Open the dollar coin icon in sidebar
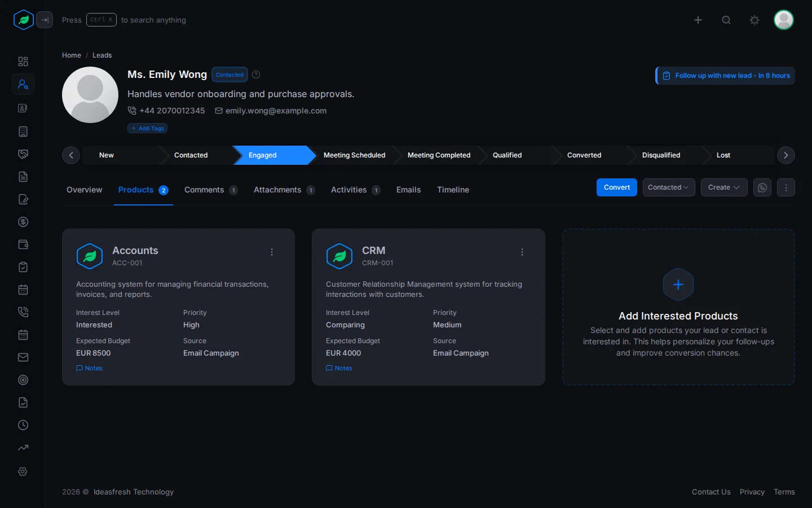812x508 pixels. pyautogui.click(x=23, y=222)
